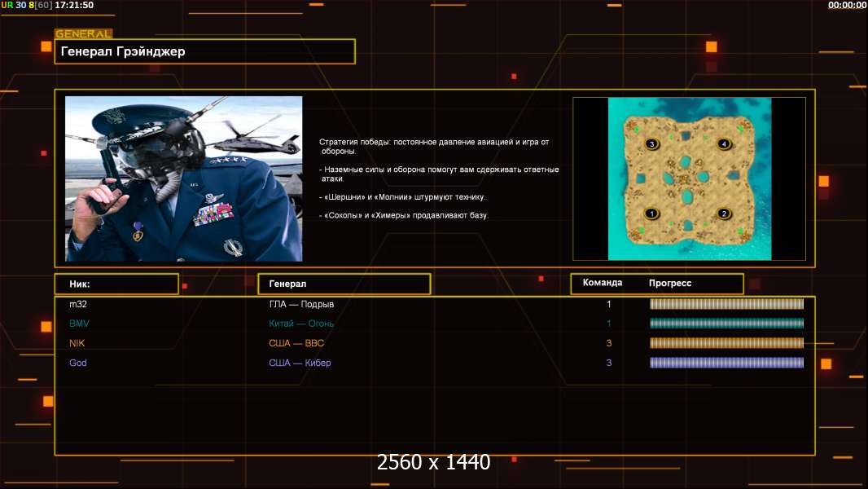Select the Ник: column header
This screenshot has height=489, width=868.
(116, 284)
